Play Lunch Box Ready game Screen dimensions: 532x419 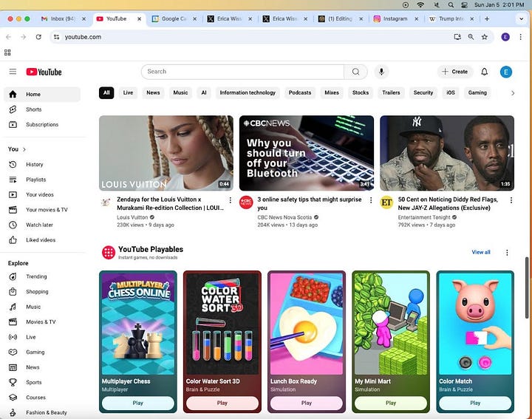coord(307,403)
